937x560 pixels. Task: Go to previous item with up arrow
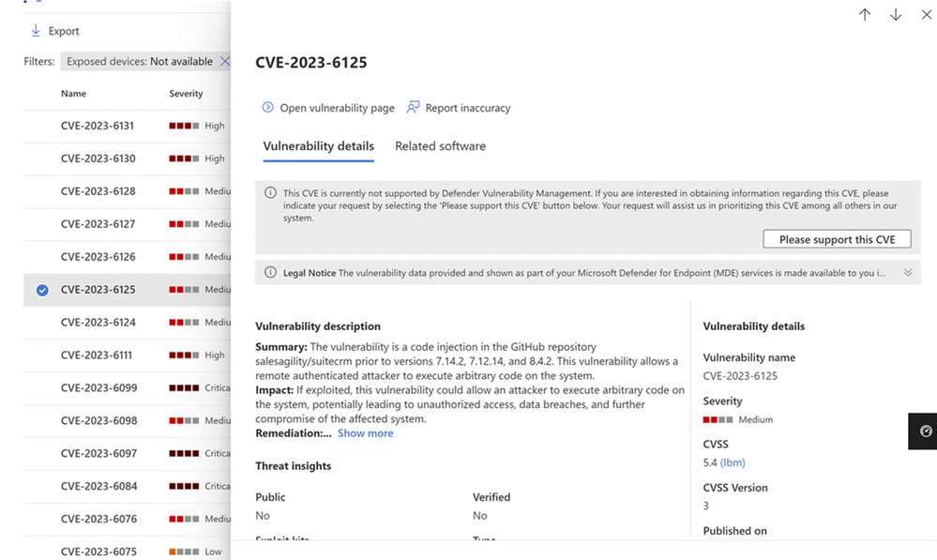tap(865, 14)
